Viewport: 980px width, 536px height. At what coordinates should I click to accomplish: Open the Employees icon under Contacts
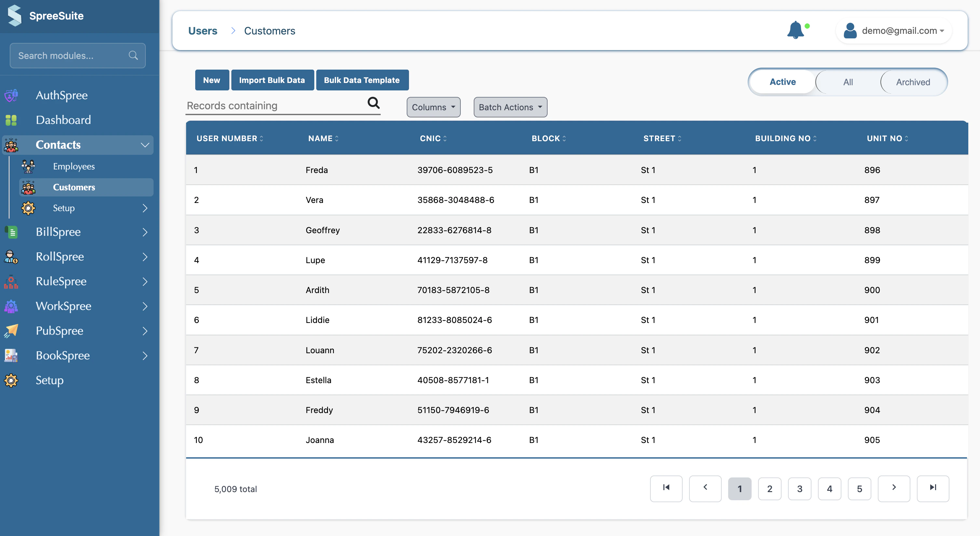[x=28, y=166]
